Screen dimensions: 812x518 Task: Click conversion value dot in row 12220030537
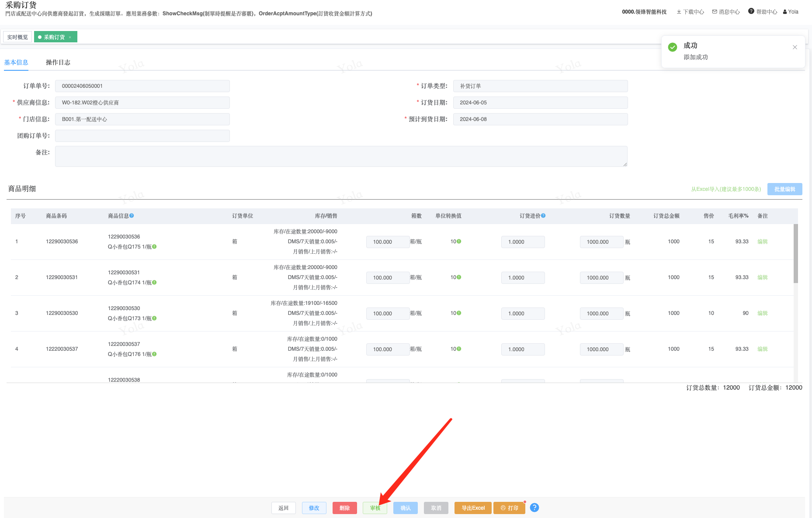pyautogui.click(x=459, y=349)
